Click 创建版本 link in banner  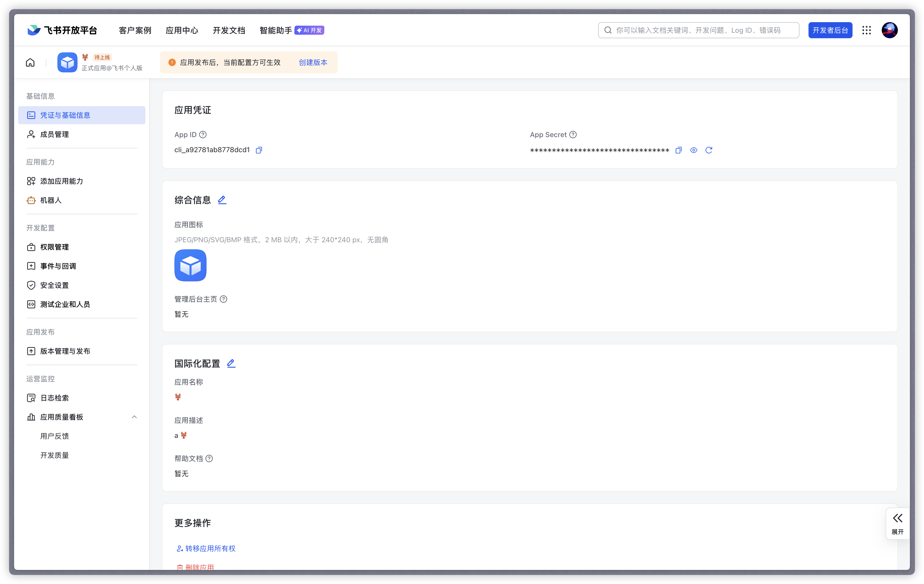coord(313,63)
